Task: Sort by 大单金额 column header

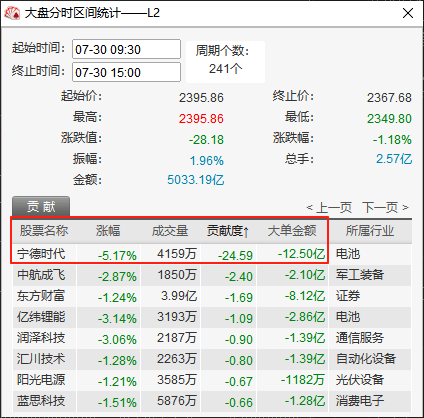Action: pos(292,231)
